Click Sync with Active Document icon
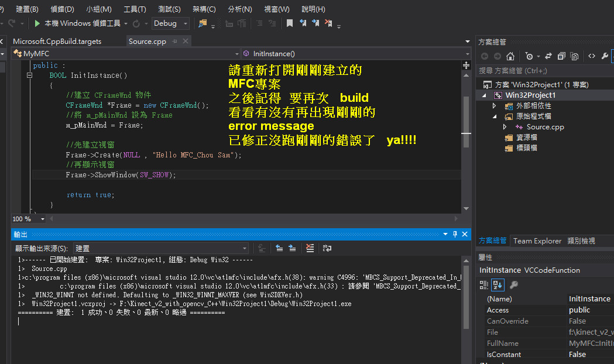Viewport: 614px width, 364px height. pos(549,56)
